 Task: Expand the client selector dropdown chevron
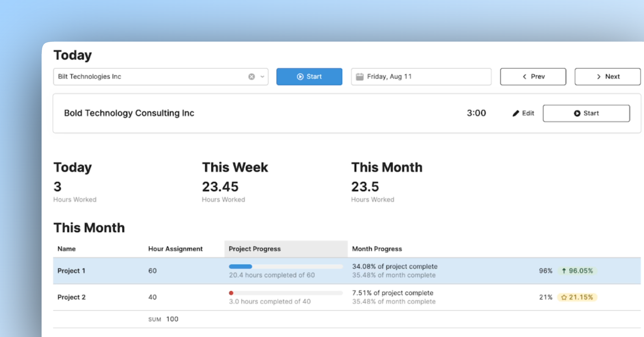pyautogui.click(x=262, y=77)
